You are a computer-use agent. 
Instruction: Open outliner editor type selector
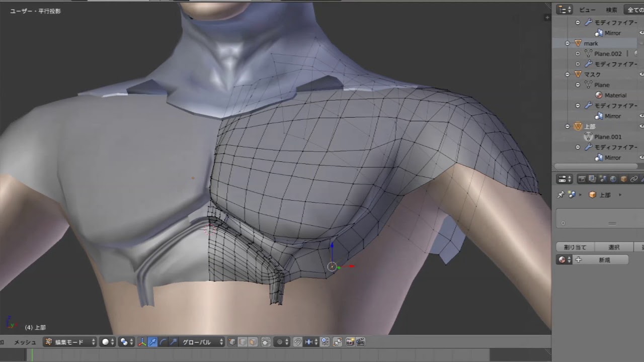click(x=565, y=10)
